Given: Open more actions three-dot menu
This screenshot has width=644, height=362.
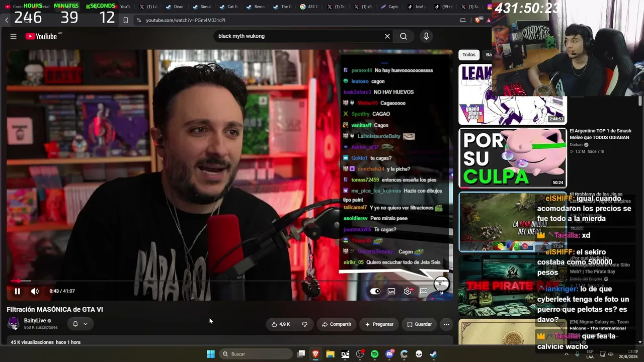Looking at the screenshot, I should pyautogui.click(x=446, y=324).
